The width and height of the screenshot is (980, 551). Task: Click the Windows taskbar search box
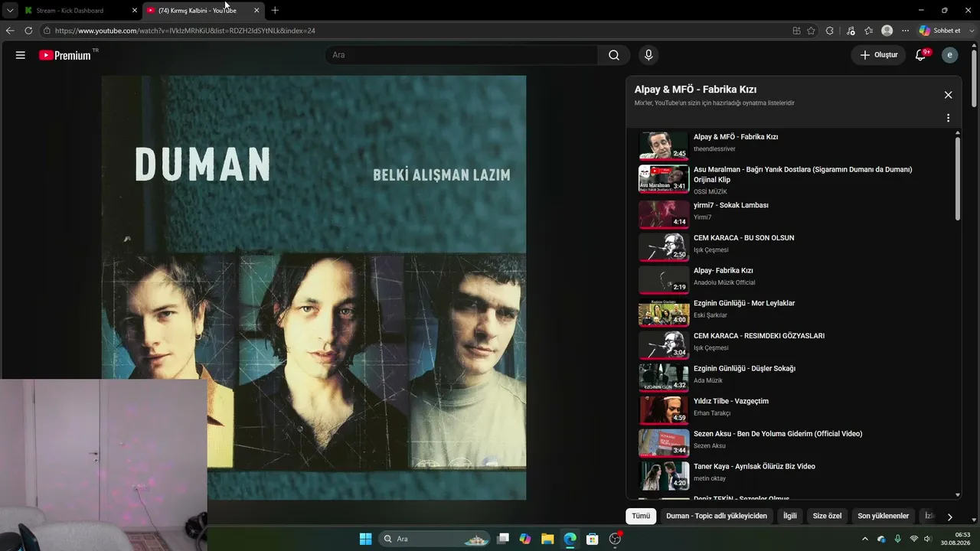(435, 539)
